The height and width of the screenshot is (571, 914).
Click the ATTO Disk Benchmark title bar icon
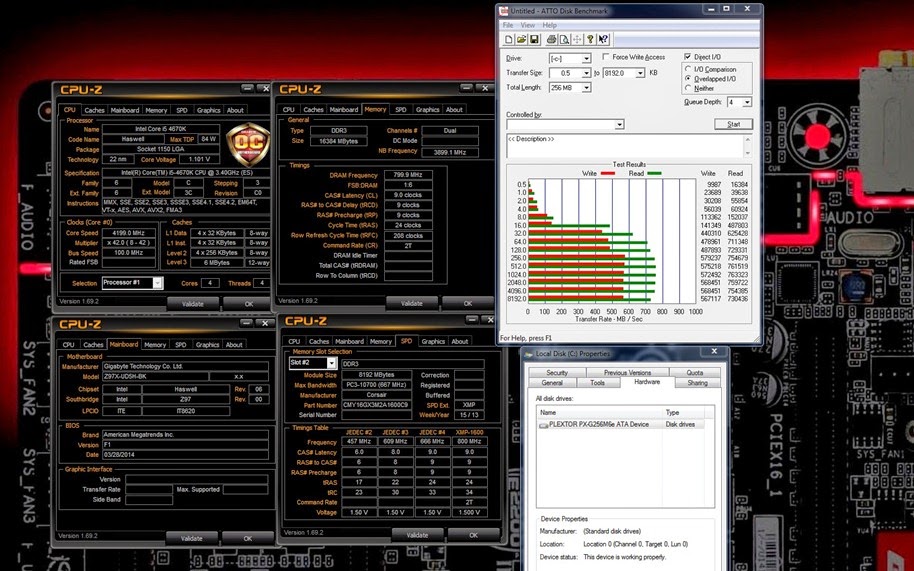(504, 10)
